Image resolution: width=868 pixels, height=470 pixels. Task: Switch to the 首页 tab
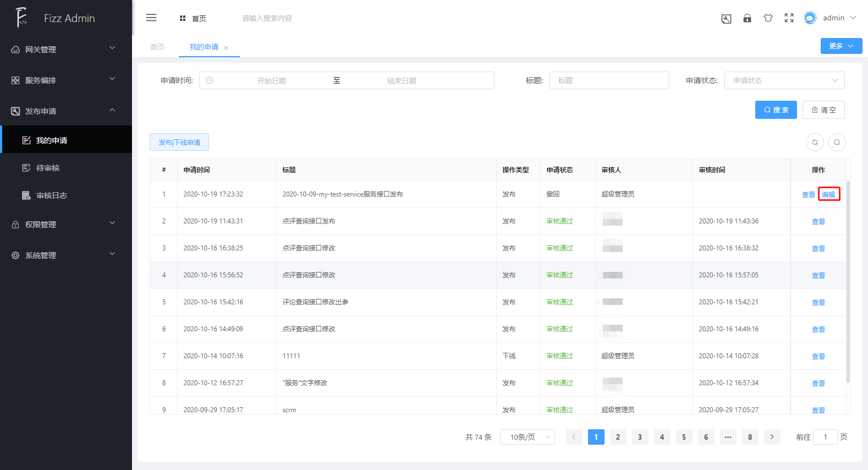pyautogui.click(x=157, y=47)
